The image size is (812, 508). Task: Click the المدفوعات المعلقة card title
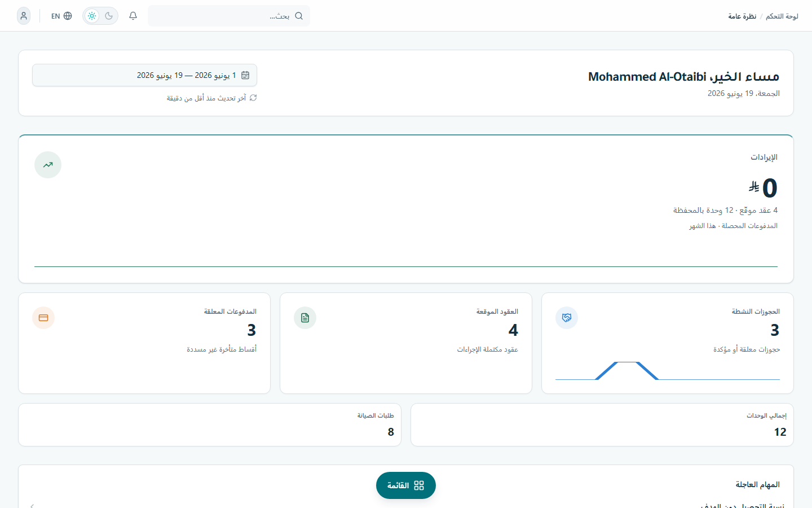[x=230, y=312]
